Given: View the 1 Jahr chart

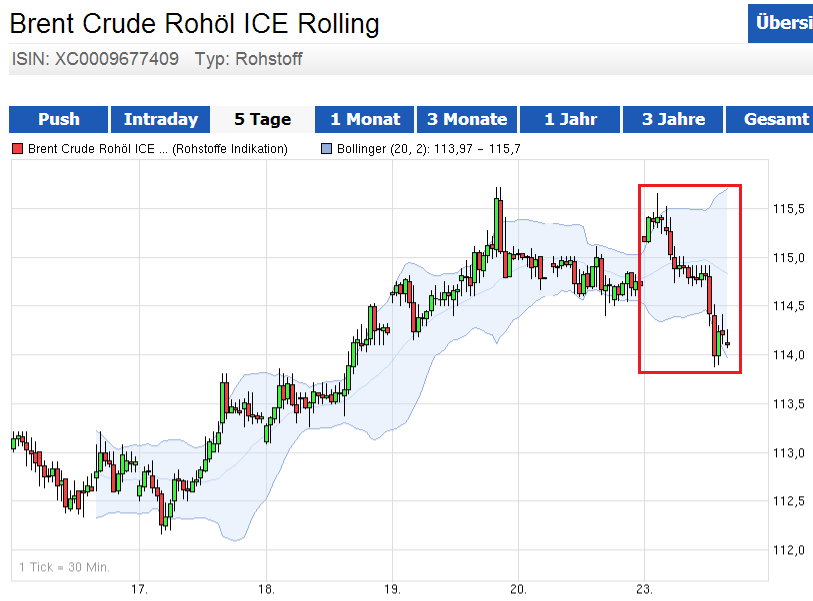Looking at the screenshot, I should pos(570,119).
